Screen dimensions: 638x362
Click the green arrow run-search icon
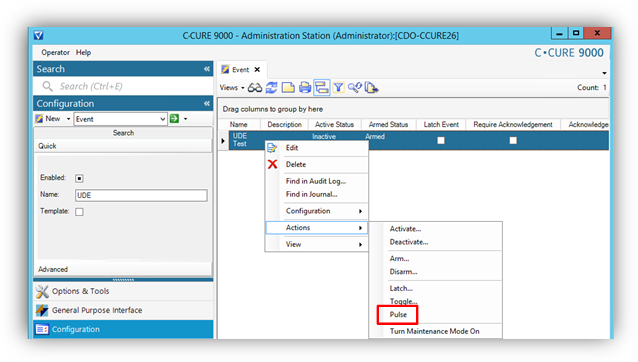click(174, 119)
